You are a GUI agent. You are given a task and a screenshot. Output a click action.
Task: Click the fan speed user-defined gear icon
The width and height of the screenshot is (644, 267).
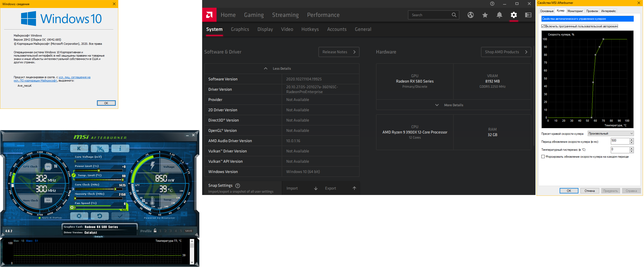pos(72,207)
